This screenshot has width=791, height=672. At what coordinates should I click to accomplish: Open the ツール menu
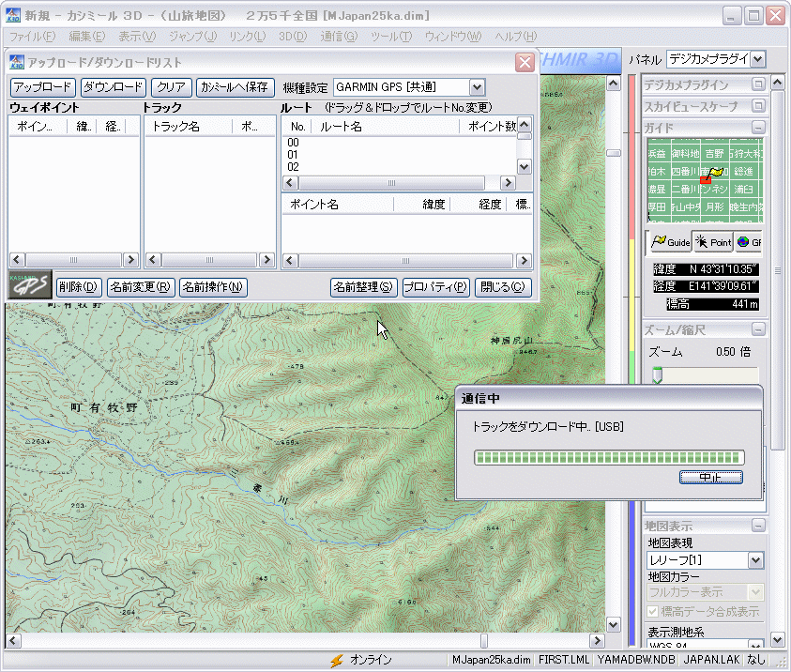[x=391, y=37]
